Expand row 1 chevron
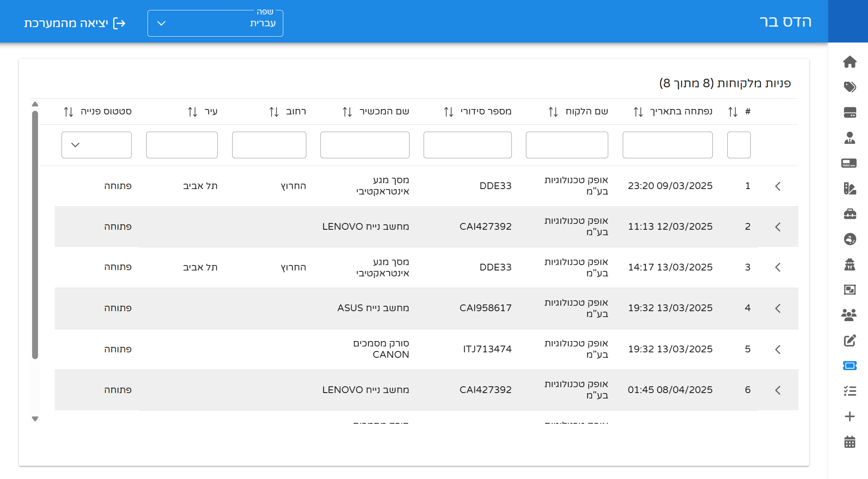Viewport: 868px width, 479px height. (778, 186)
